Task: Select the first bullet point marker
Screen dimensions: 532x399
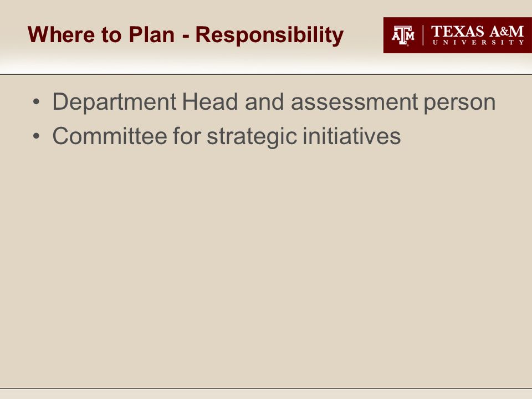Action: pyautogui.click(x=37, y=102)
